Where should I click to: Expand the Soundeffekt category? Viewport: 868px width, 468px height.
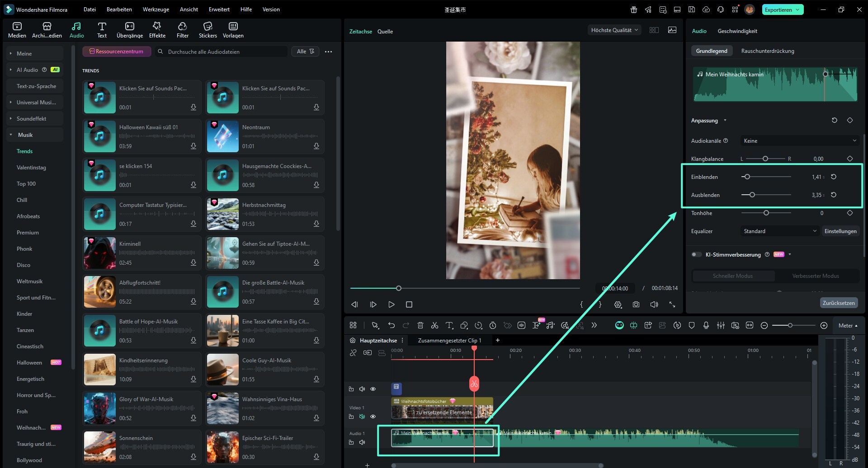(31, 119)
